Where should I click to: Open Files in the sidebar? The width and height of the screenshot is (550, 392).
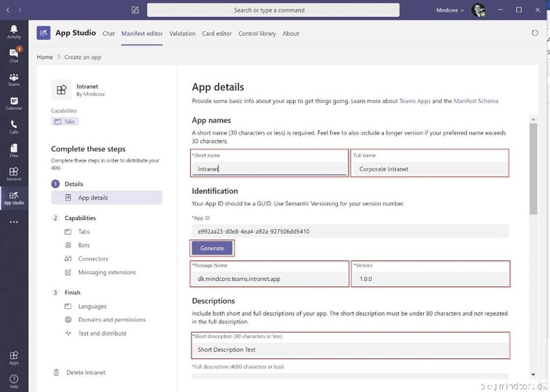(14, 150)
